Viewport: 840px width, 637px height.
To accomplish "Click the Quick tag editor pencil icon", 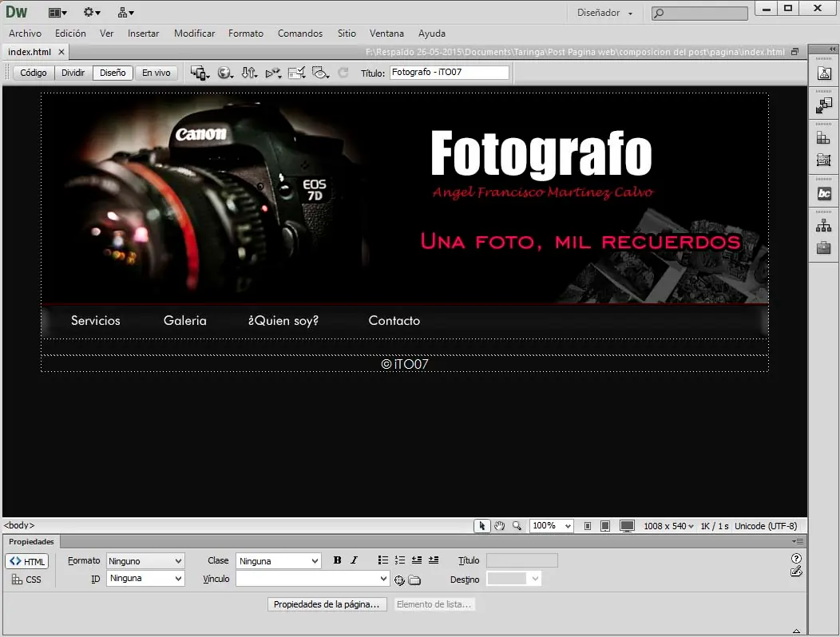I will pyautogui.click(x=797, y=572).
